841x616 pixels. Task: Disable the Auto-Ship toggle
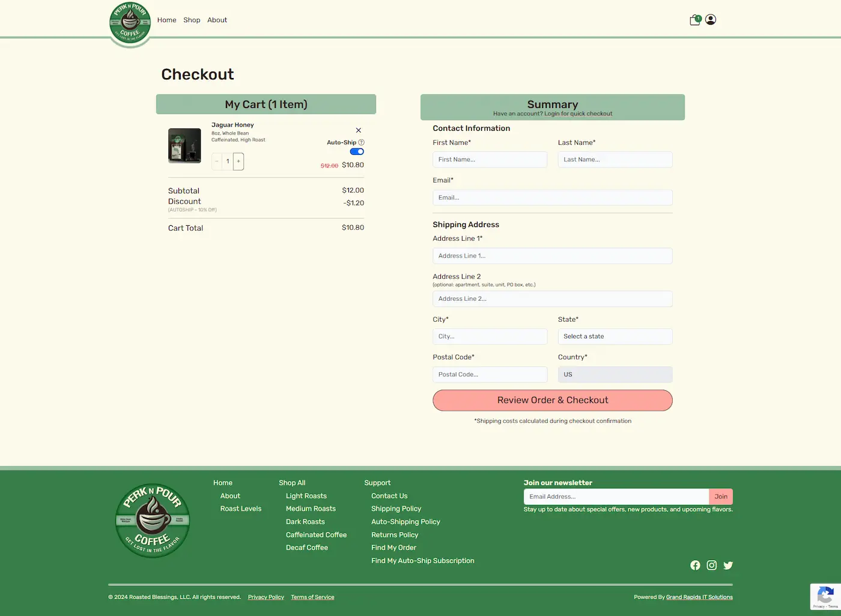357,152
